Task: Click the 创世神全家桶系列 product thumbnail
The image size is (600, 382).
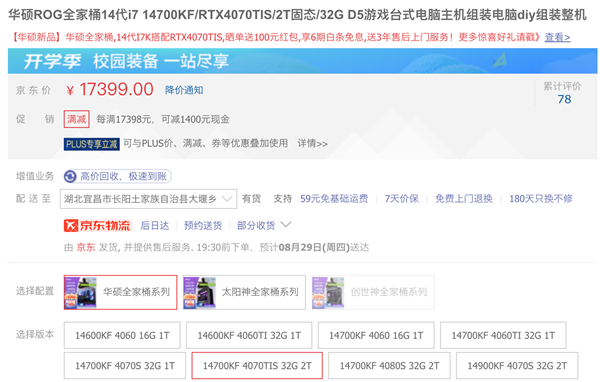Action: click(x=329, y=292)
